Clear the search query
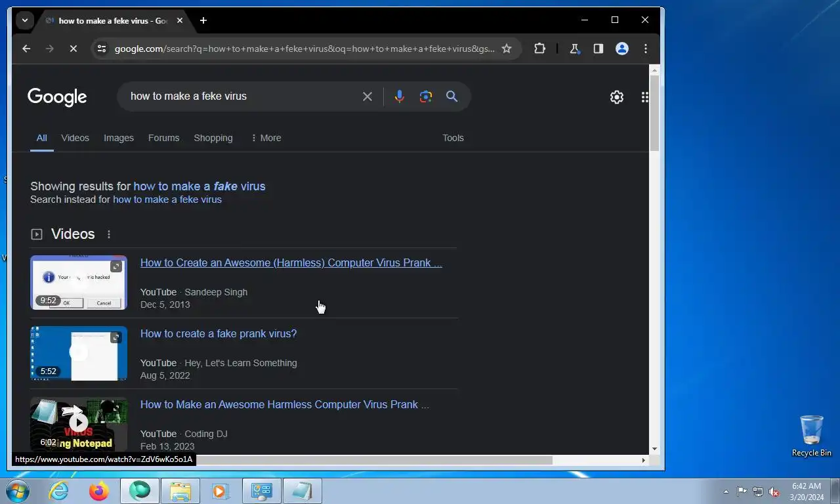 coord(367,96)
